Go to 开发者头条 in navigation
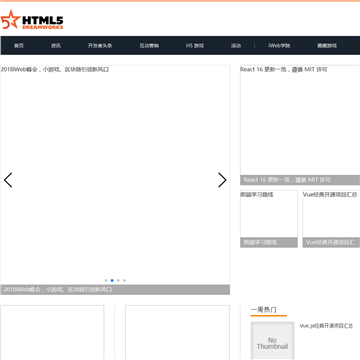 (100, 46)
